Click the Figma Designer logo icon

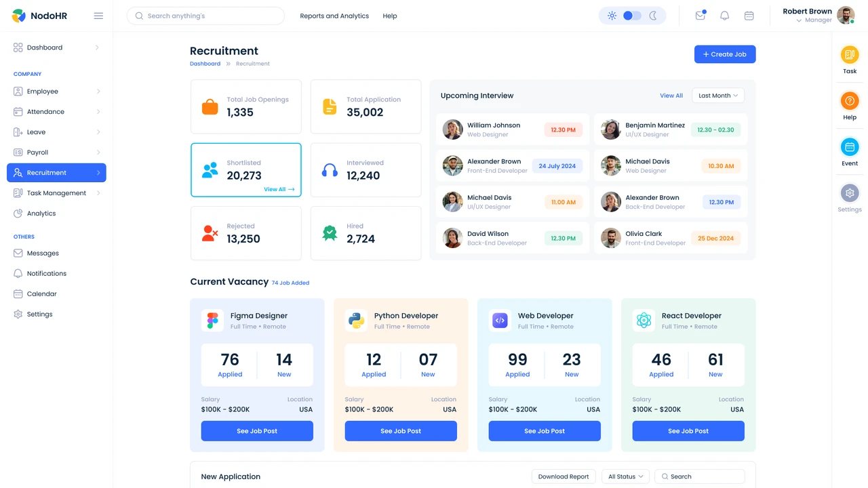(213, 321)
